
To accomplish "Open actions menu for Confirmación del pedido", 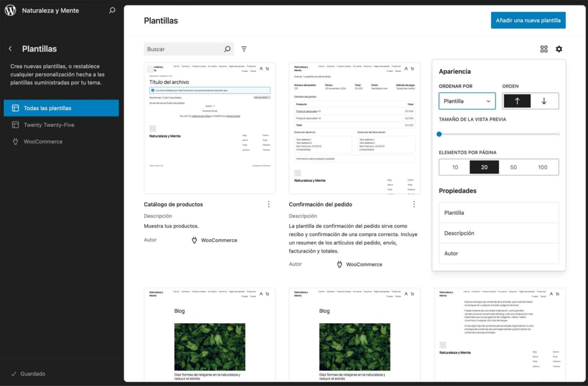I will coord(414,204).
